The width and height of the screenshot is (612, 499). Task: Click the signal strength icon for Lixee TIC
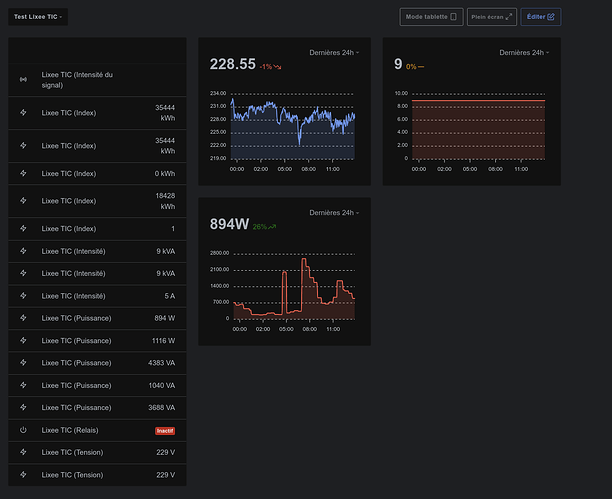point(23,80)
